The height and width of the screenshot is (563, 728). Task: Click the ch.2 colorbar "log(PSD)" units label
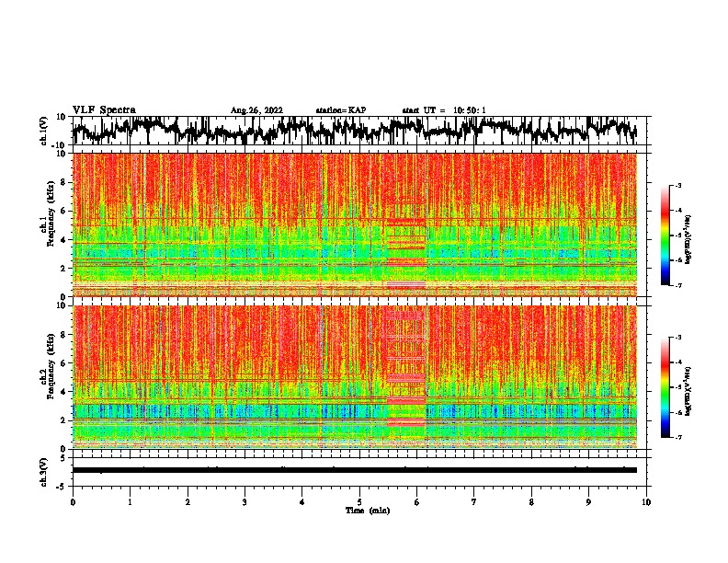click(x=688, y=391)
